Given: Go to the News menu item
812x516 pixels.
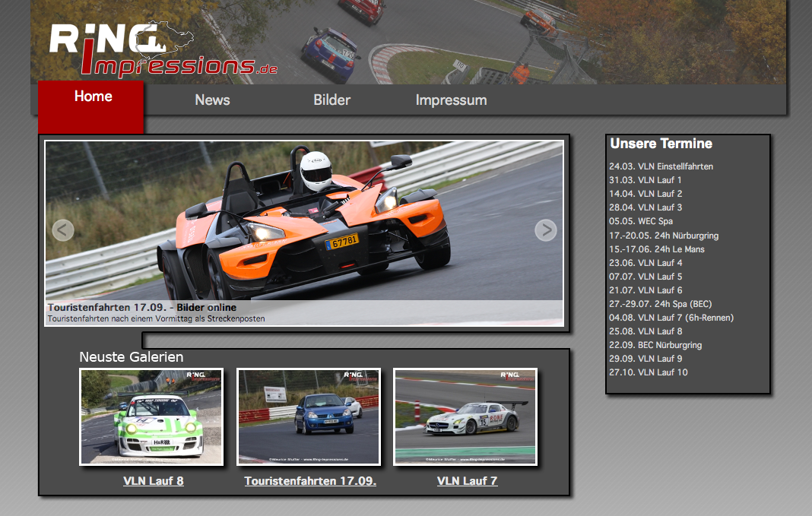Looking at the screenshot, I should [x=212, y=100].
